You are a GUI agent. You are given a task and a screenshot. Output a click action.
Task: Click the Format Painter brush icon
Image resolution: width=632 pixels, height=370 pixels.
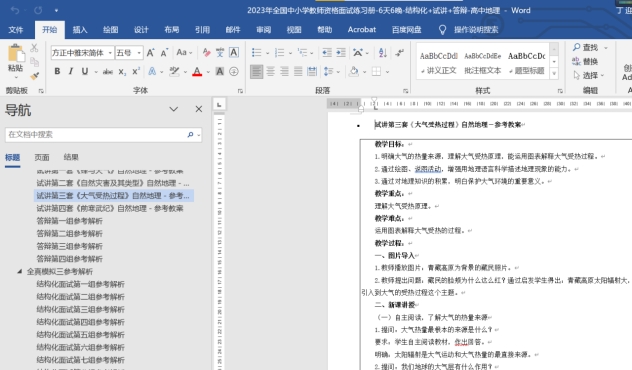click(x=35, y=75)
